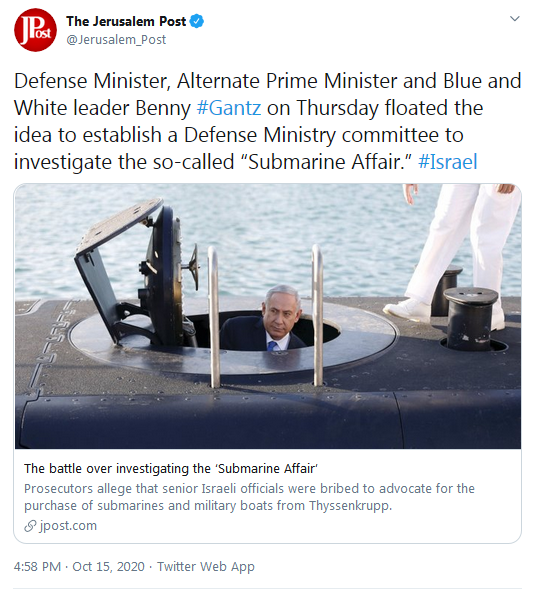
Task: Click the Oct 15, 2020 date
Action: [x=108, y=566]
